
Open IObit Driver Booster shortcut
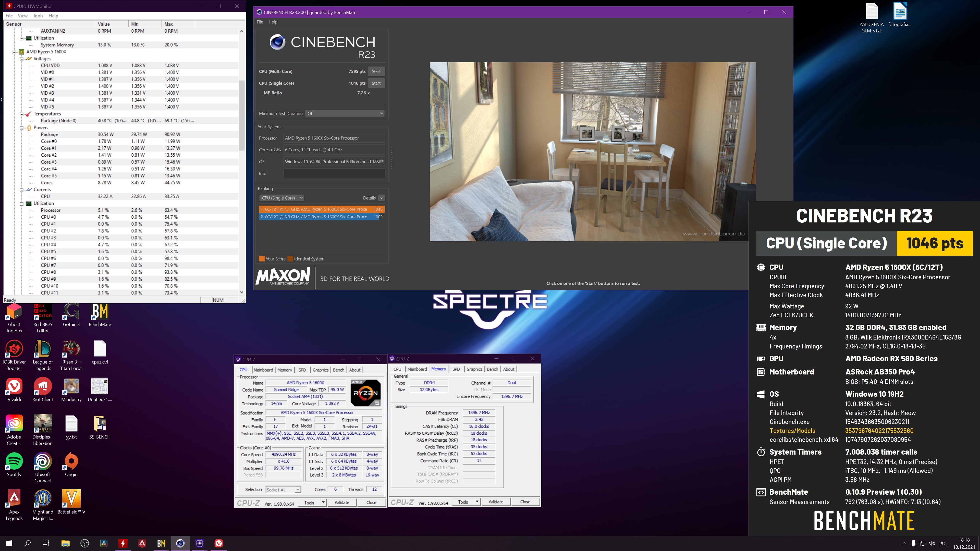[x=14, y=356]
